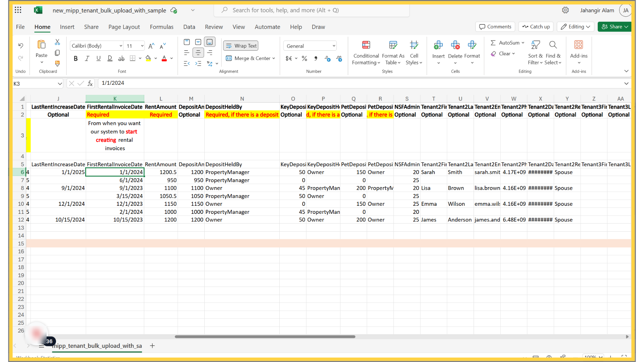
Task: Click the Sort & Filter button
Action: (x=535, y=52)
